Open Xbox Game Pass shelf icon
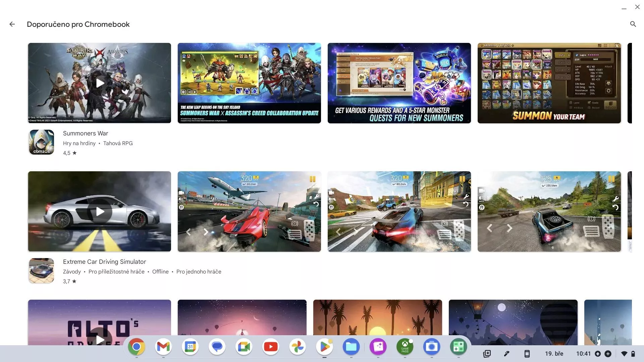644x362 pixels. pyautogui.click(x=405, y=347)
